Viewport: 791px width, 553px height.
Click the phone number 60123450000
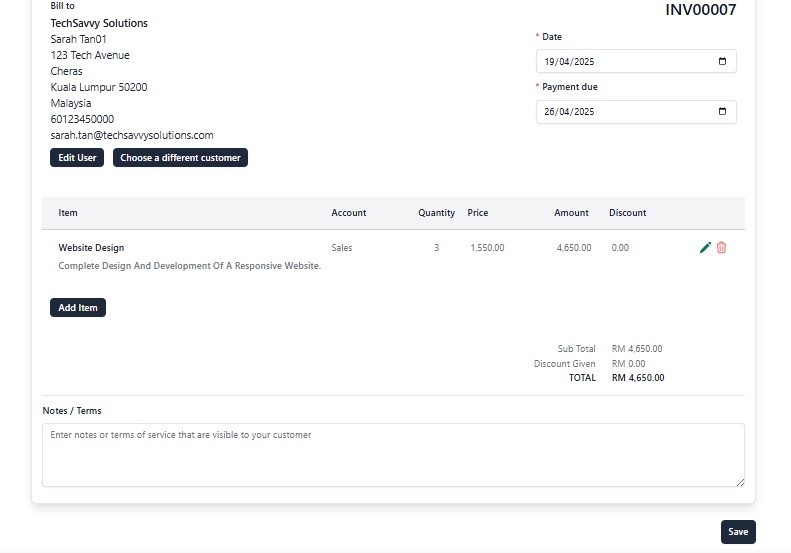coord(82,119)
